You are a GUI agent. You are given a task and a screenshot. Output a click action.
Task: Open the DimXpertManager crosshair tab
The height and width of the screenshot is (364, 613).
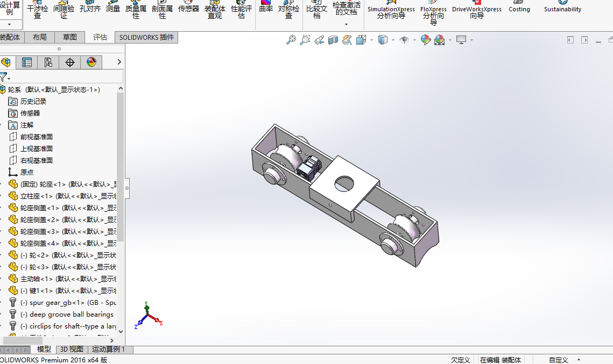[x=69, y=62]
